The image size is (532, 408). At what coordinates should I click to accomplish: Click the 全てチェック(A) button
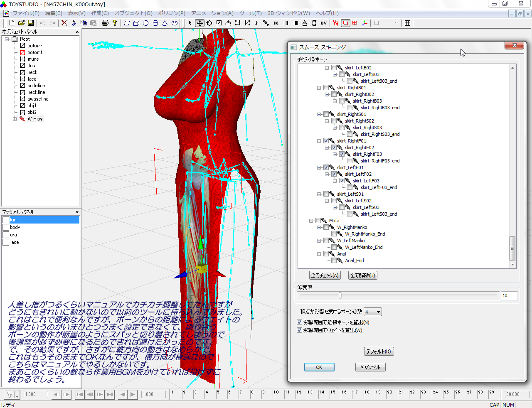pyautogui.click(x=325, y=275)
